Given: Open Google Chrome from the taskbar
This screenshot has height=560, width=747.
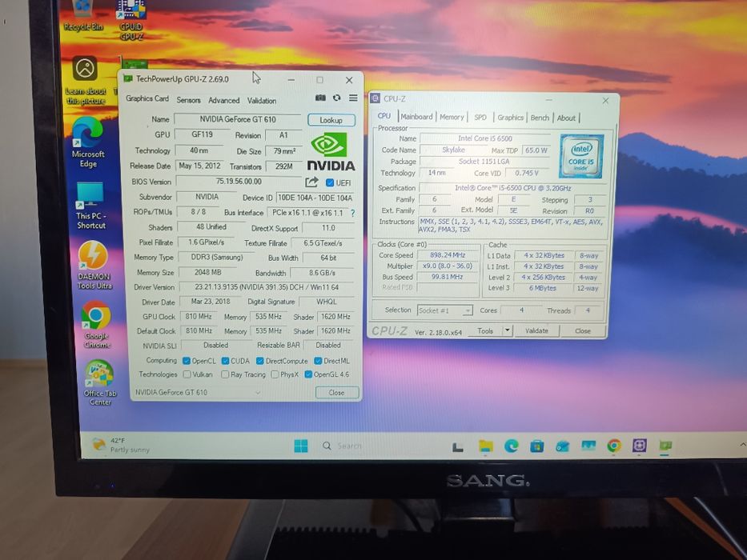Looking at the screenshot, I should pos(614,446).
